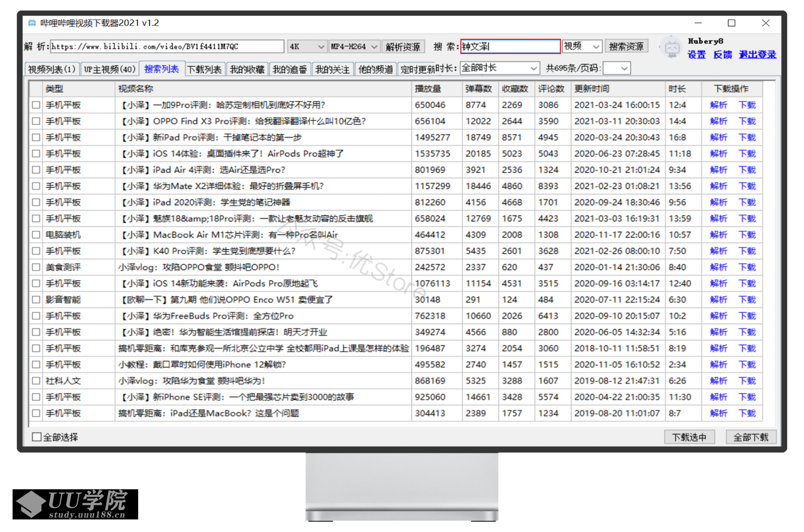The height and width of the screenshot is (532, 804).
Task: Switch to the 下载列表 tab
Action: pos(205,69)
